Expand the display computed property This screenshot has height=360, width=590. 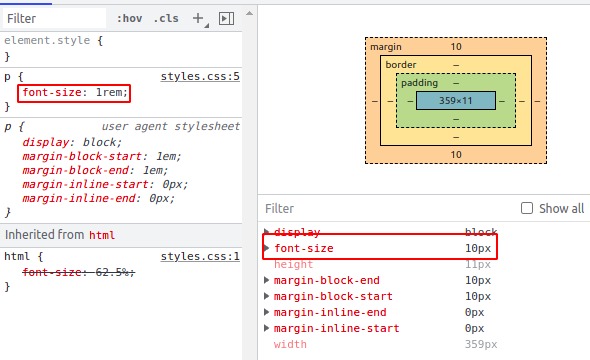(x=266, y=231)
